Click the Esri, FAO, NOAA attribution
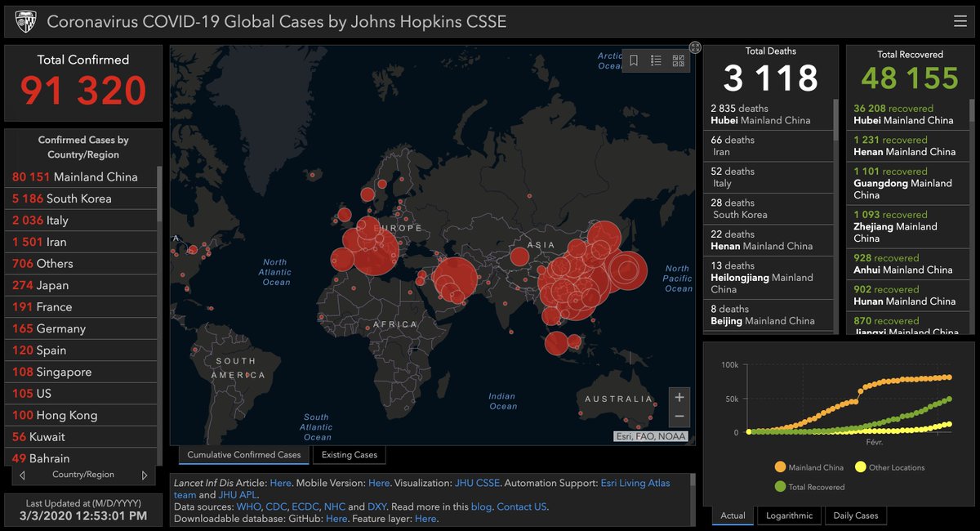Screen dimensions: 980x531 tap(651, 437)
